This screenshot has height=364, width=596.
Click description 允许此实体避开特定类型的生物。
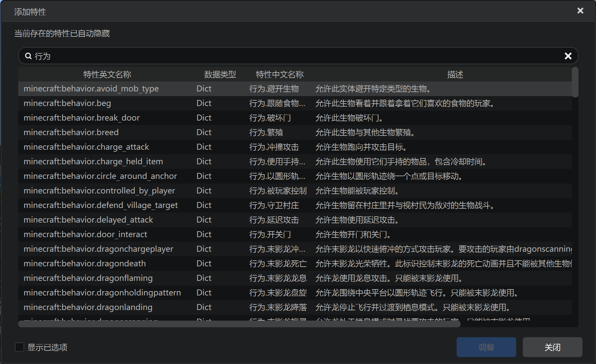[x=373, y=89]
